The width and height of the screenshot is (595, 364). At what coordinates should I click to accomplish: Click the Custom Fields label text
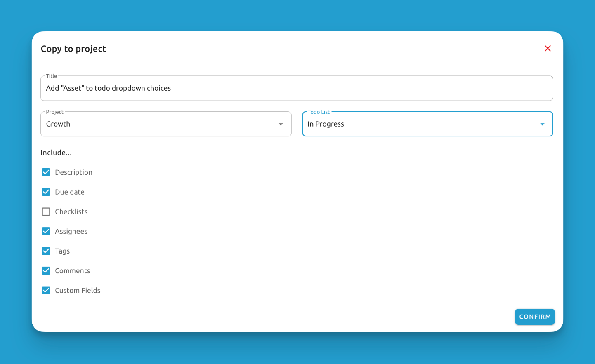[78, 291]
